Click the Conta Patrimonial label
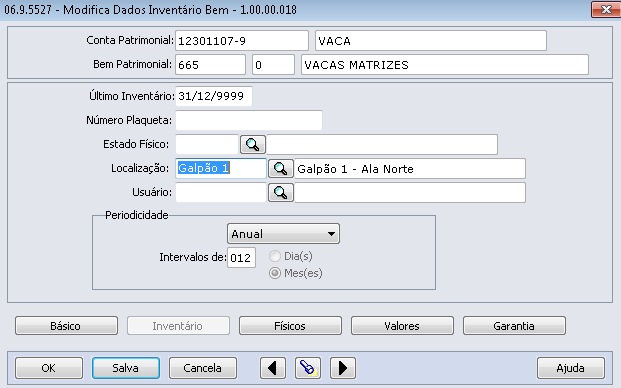Viewport: 621px width, 388px height. pos(130,40)
